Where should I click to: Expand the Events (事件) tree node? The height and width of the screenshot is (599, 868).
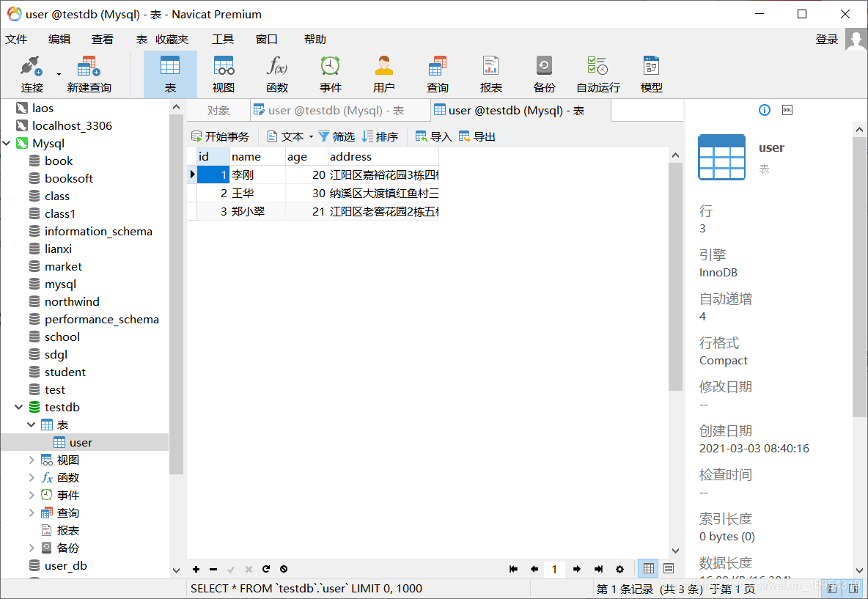tap(32, 496)
